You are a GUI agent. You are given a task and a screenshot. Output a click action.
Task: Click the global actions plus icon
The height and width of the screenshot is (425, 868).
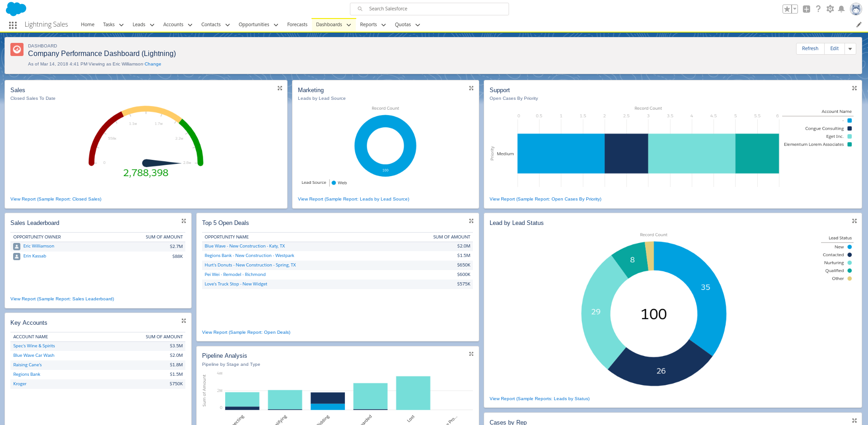coord(807,9)
